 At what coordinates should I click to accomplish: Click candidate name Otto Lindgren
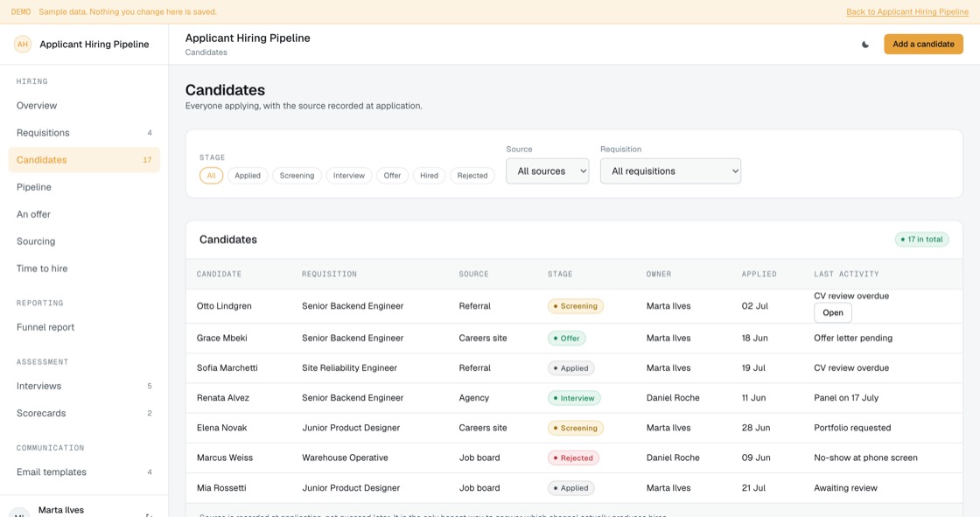(224, 306)
